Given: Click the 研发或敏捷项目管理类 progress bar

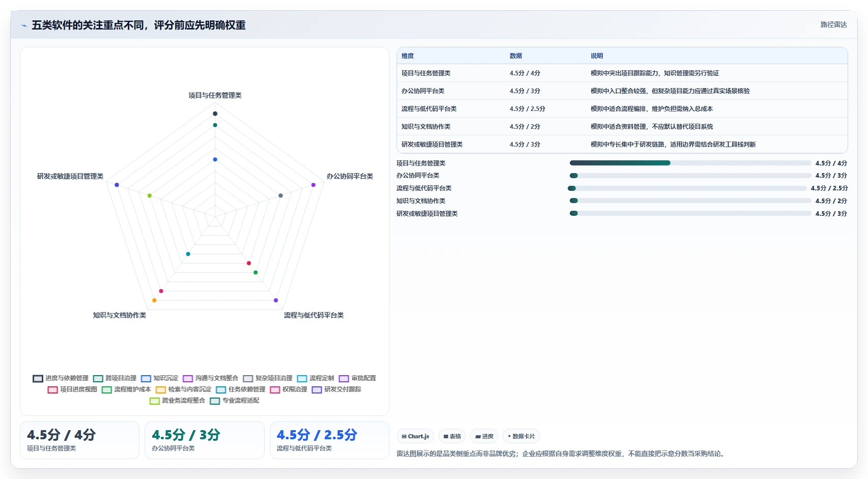Looking at the screenshot, I should [x=690, y=213].
